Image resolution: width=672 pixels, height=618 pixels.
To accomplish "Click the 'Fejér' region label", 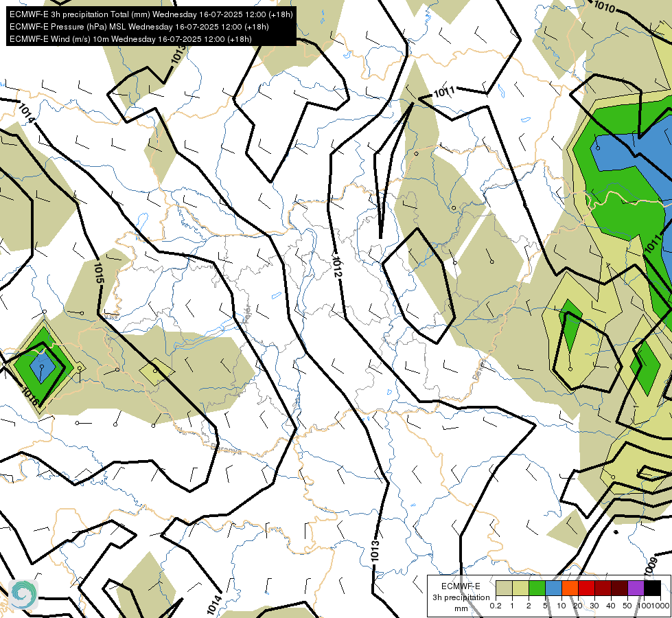I will point(247,315).
